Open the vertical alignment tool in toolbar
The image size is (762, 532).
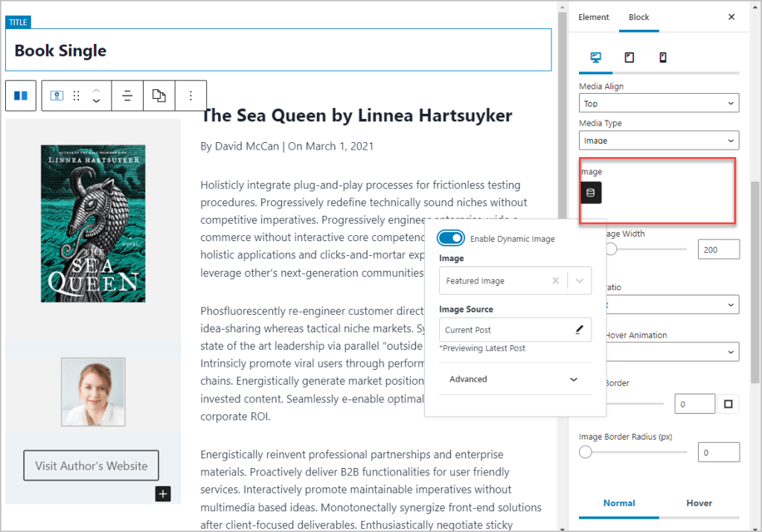point(127,96)
